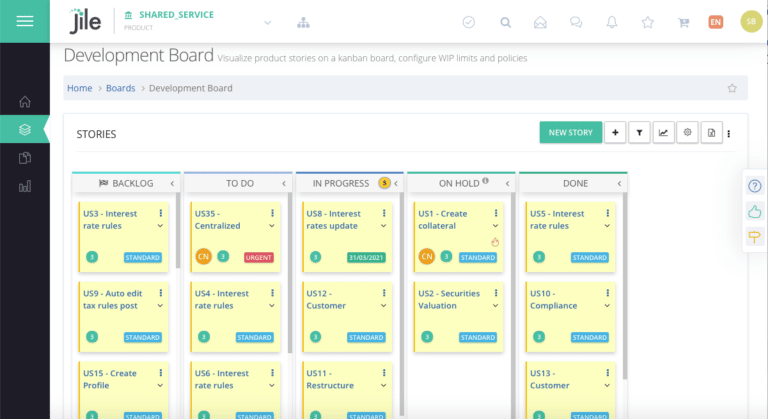Expand US3 card details chevron
768x419 pixels.
160,226
